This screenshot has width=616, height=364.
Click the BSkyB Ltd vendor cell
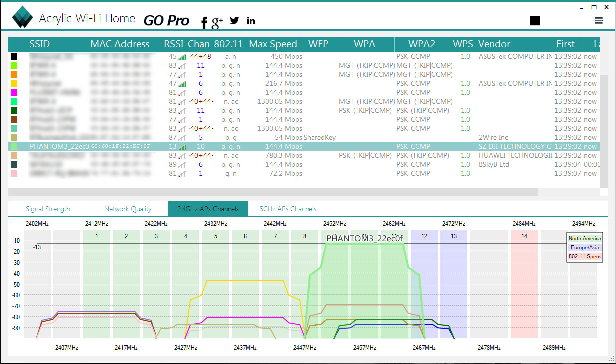(494, 165)
